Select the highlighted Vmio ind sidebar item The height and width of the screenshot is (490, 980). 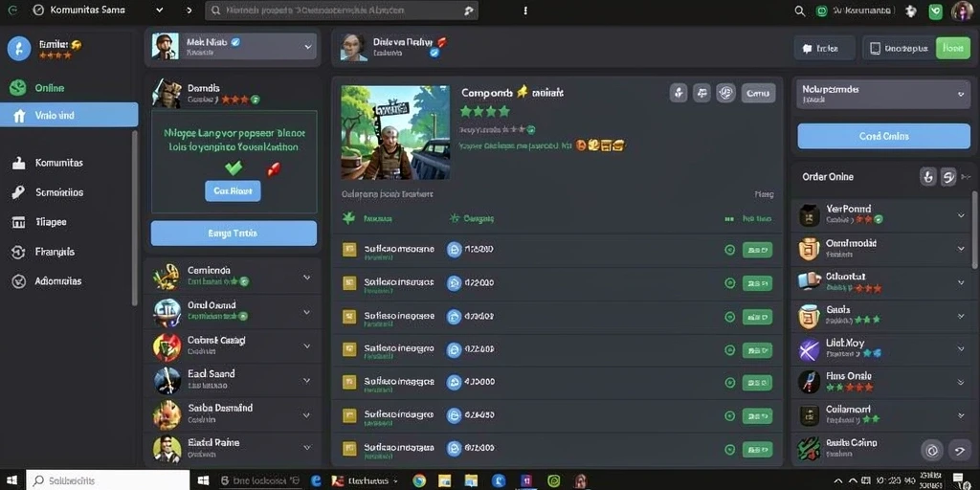69,115
